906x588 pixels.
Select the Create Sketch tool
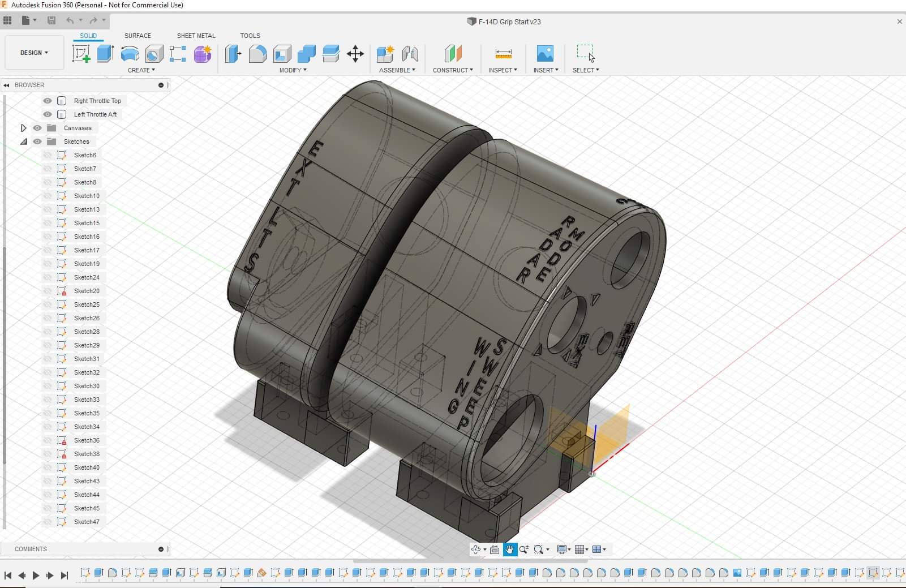(81, 54)
